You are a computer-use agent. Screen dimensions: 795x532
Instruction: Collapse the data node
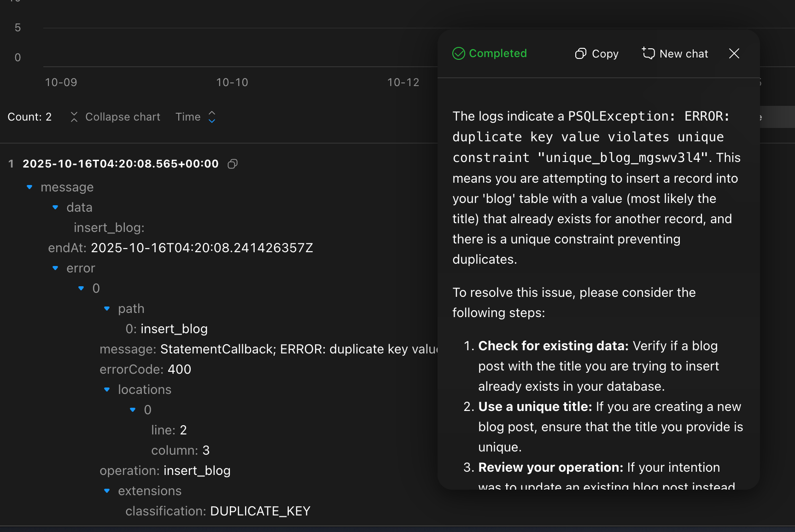click(x=55, y=208)
